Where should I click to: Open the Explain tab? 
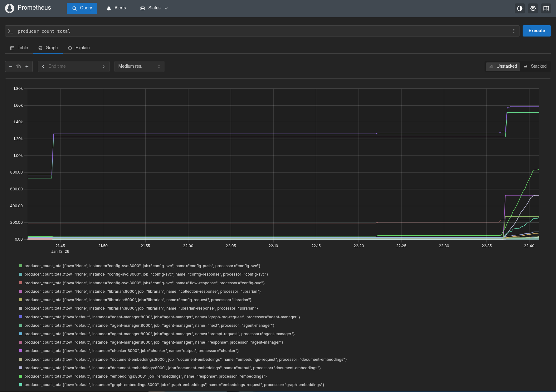79,48
